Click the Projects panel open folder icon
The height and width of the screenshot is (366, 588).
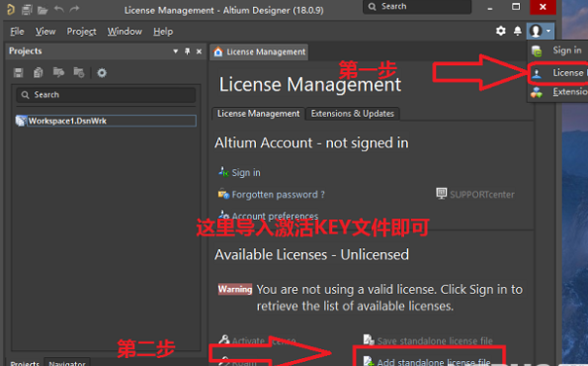point(58,72)
